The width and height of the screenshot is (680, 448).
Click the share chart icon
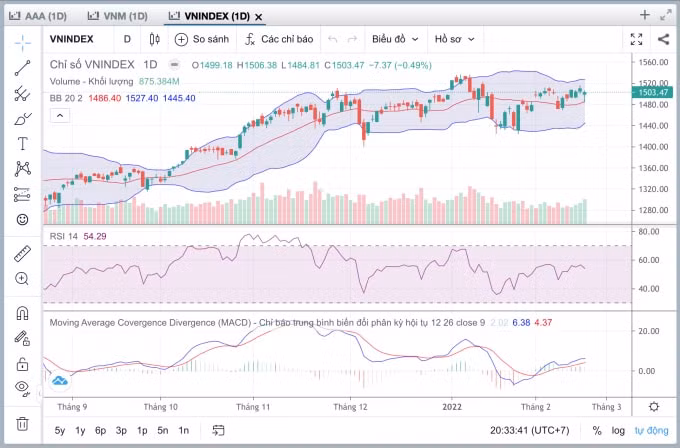pos(663,39)
